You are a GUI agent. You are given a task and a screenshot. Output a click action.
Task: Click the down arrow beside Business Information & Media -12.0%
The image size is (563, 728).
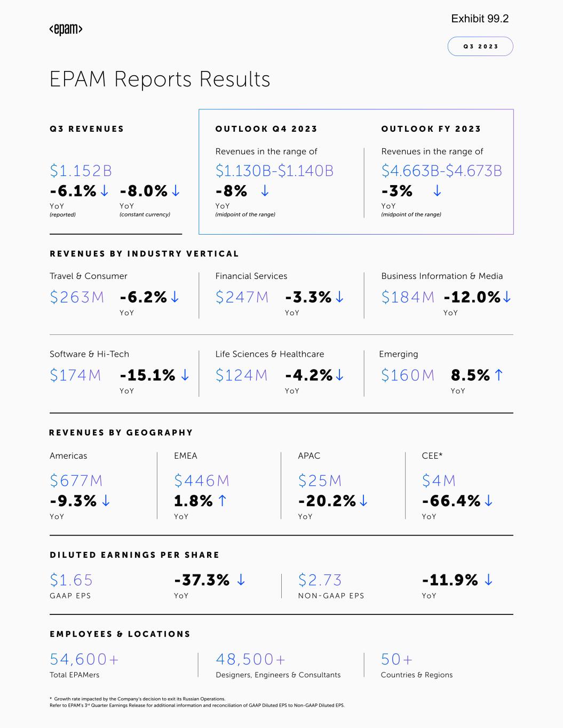507,297
